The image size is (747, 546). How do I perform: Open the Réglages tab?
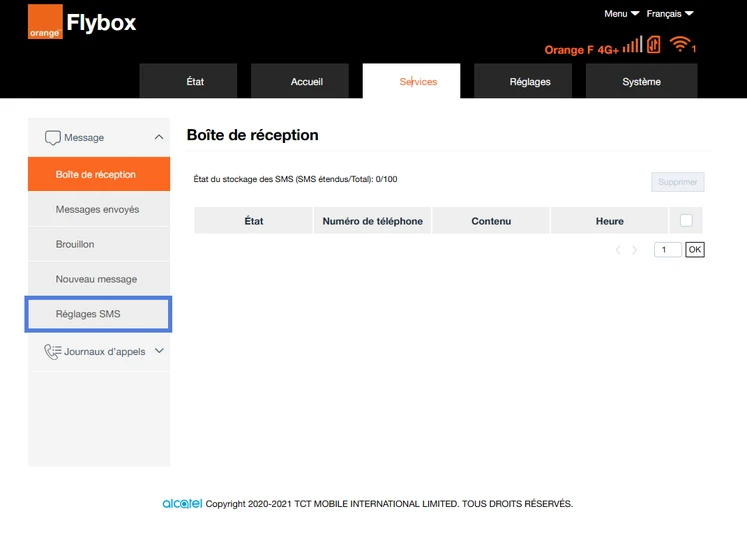pos(523,81)
